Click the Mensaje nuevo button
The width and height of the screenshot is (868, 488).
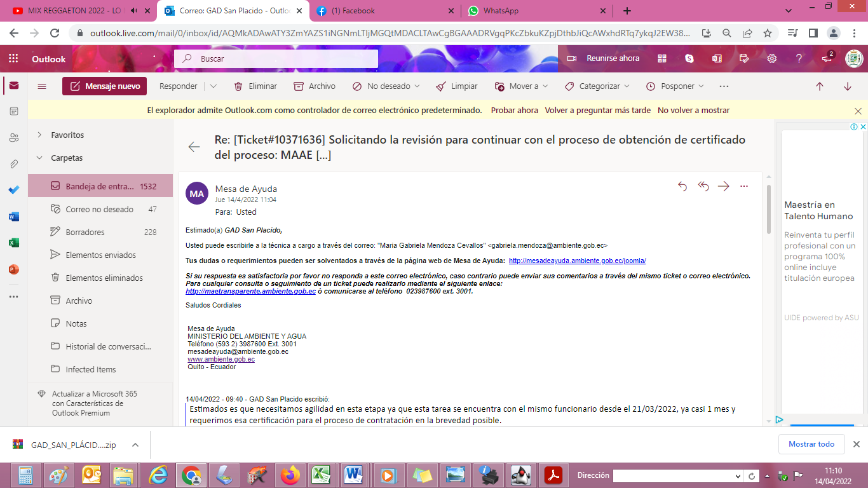[x=105, y=86]
